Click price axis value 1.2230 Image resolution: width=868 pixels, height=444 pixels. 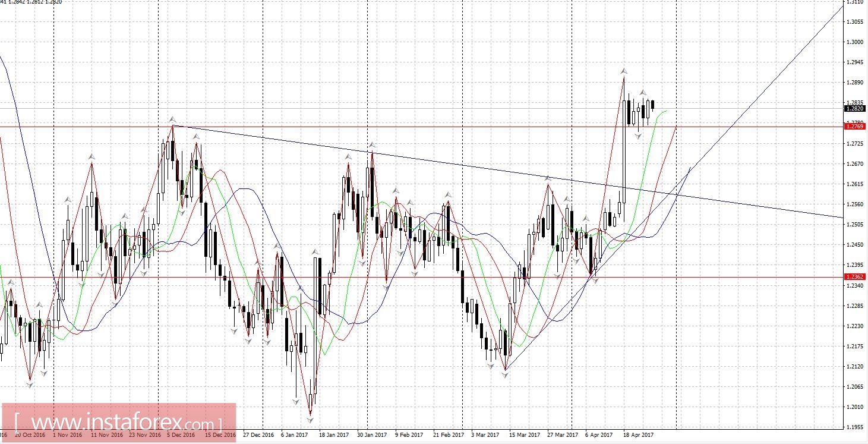pos(855,326)
